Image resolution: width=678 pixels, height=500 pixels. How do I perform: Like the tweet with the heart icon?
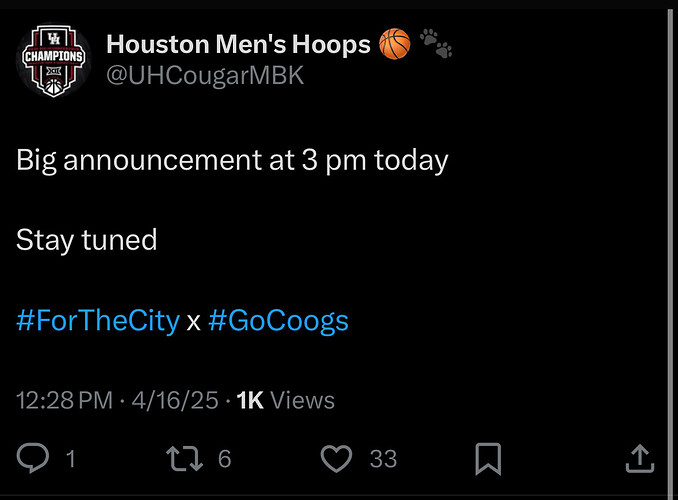(336, 458)
